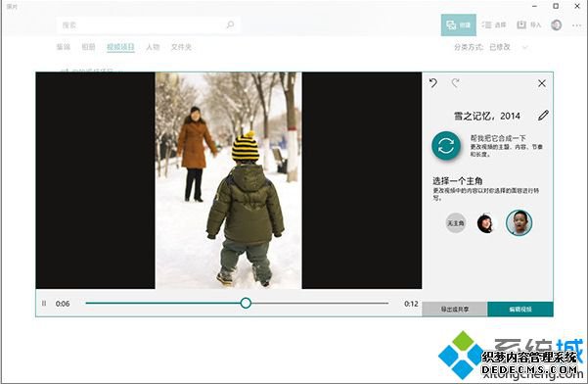Viewport: 588px width, 384px height.
Task: Maximize the Photos window
Action: click(556, 6)
